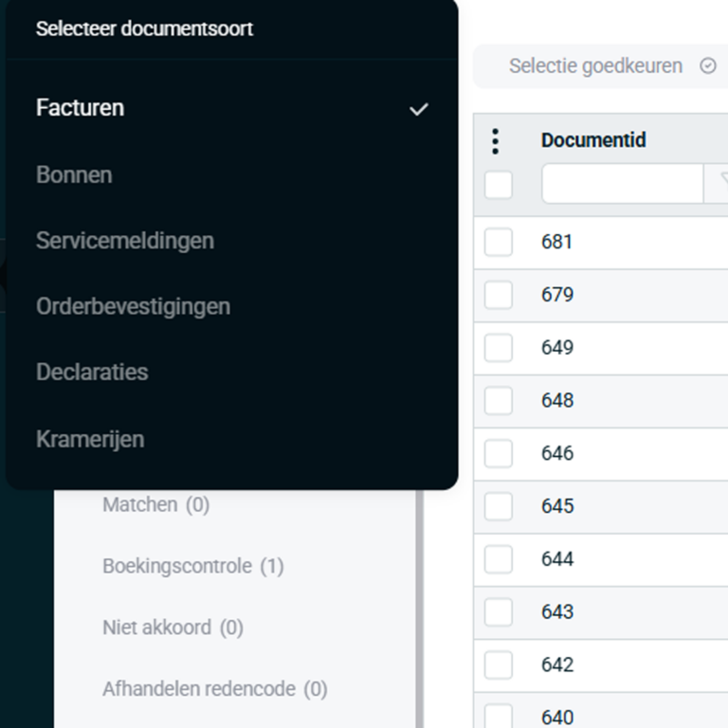Select the checkbox for document 649
Image resolution: width=728 pixels, height=728 pixels.
[499, 348]
